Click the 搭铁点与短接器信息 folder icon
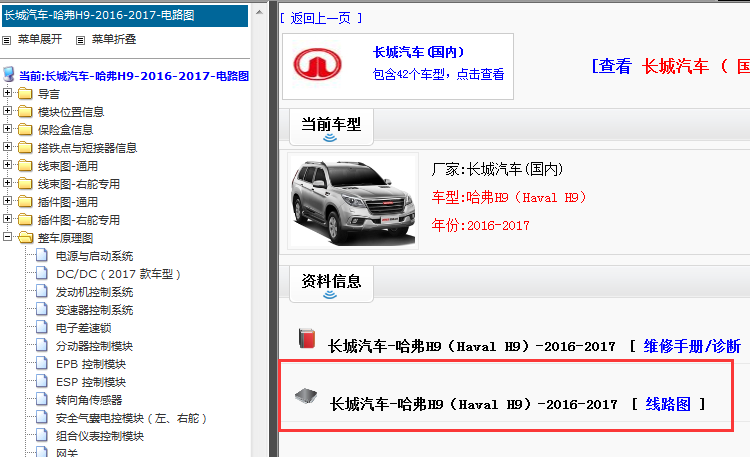The height and width of the screenshot is (457, 750). click(x=25, y=148)
